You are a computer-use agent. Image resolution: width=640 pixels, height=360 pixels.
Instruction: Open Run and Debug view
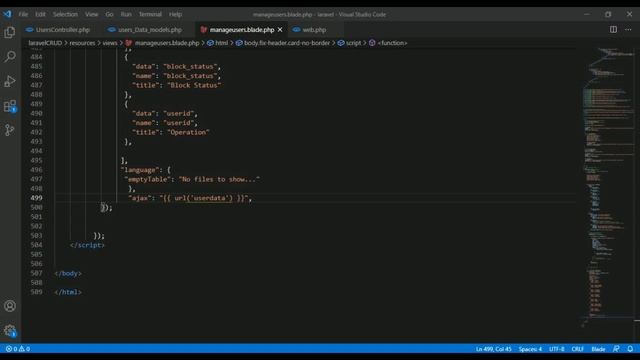(10, 81)
